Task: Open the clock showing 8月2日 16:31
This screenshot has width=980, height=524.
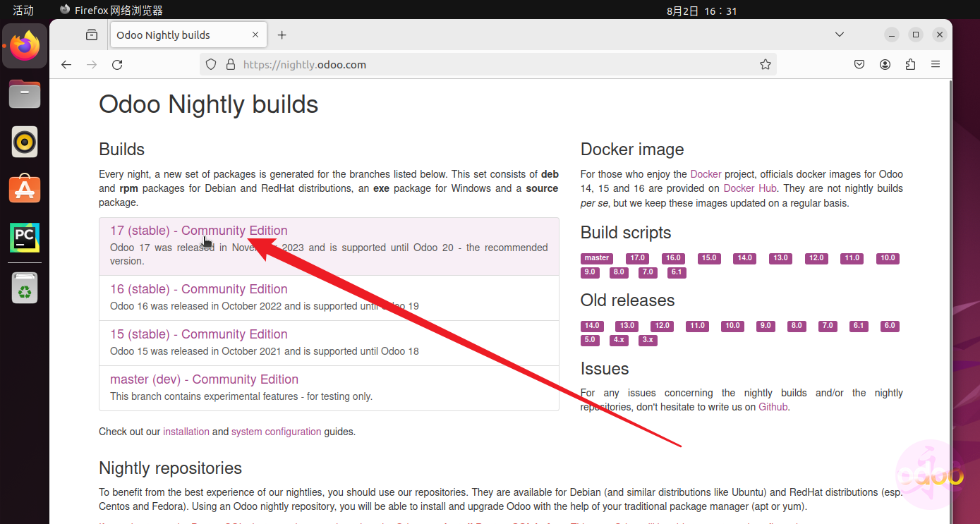Action: tap(701, 11)
